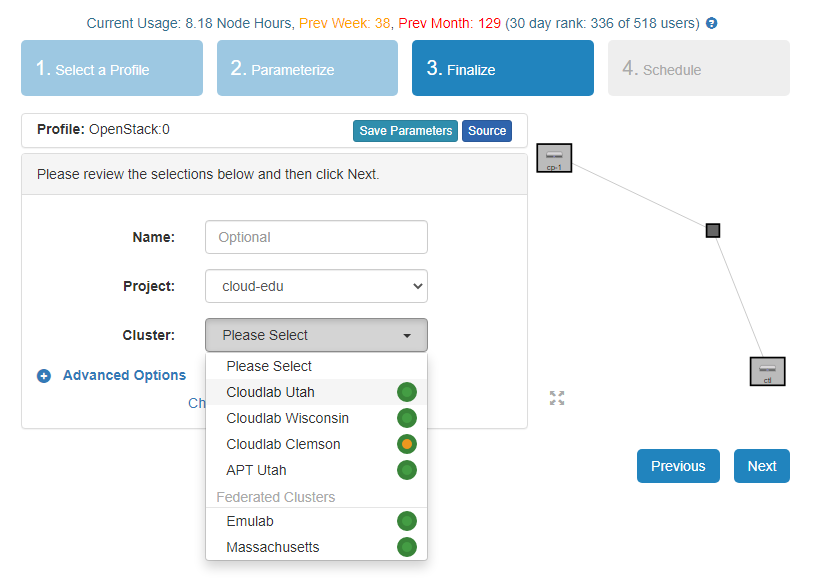Click the Name input field
The width and height of the screenshot is (815, 582).
316,237
